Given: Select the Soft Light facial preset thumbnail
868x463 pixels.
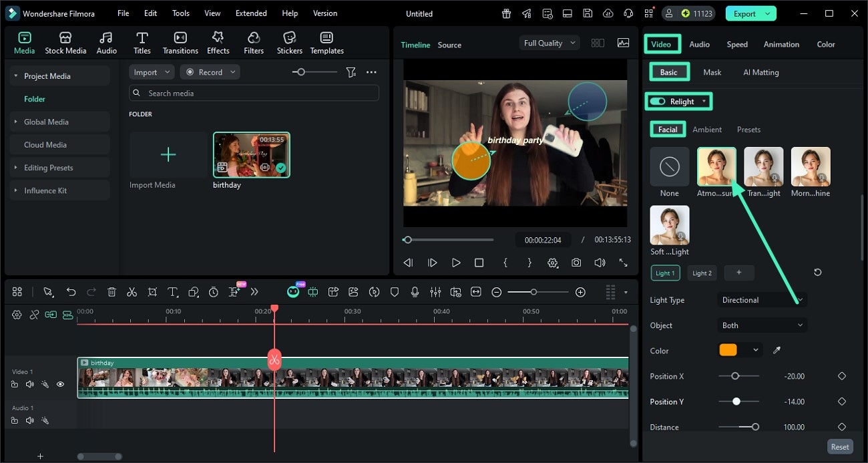Looking at the screenshot, I should tap(670, 225).
